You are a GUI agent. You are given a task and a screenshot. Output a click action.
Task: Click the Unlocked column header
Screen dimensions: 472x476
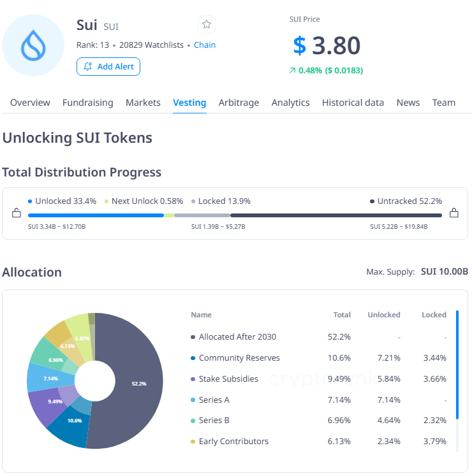pos(384,315)
